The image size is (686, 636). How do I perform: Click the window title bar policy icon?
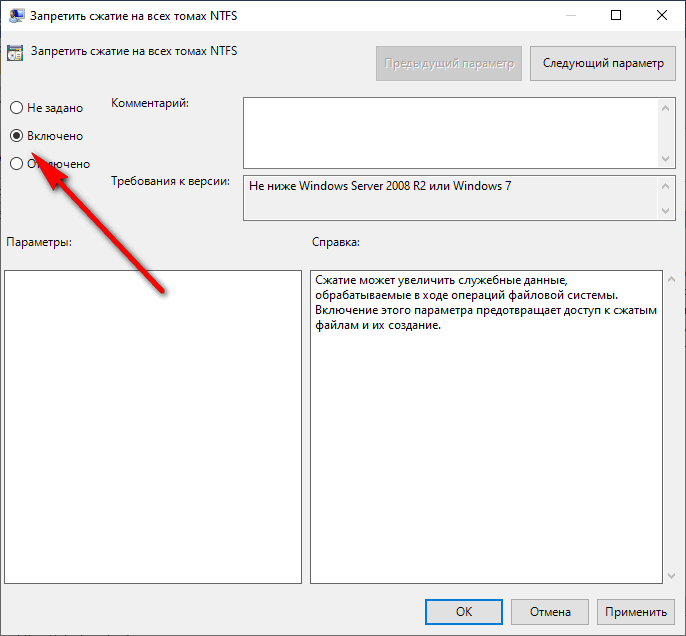16,15
